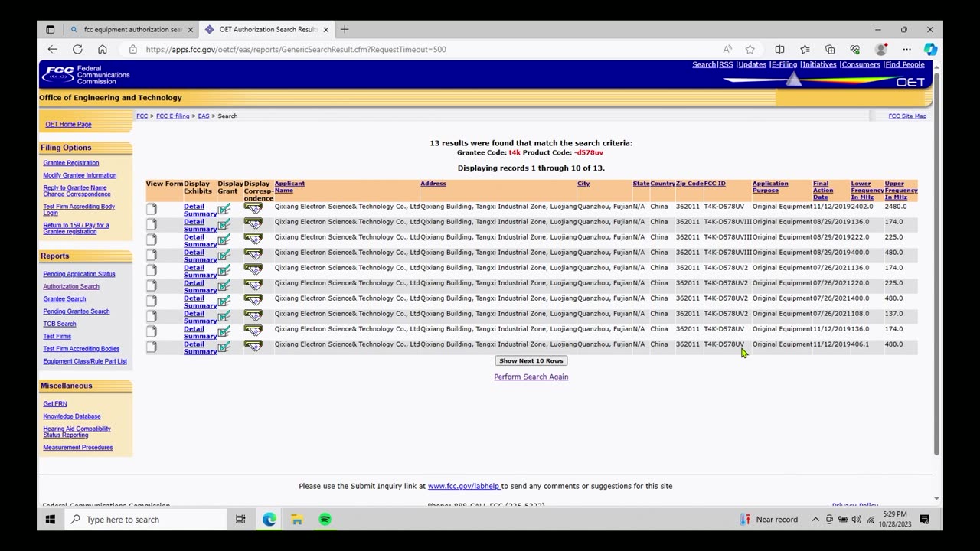
Task: Open www.fcc.gov/labhelp link
Action: pyautogui.click(x=463, y=486)
